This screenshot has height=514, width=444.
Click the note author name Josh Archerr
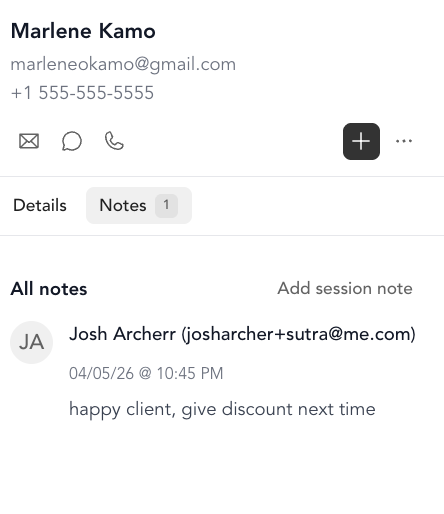pos(122,334)
